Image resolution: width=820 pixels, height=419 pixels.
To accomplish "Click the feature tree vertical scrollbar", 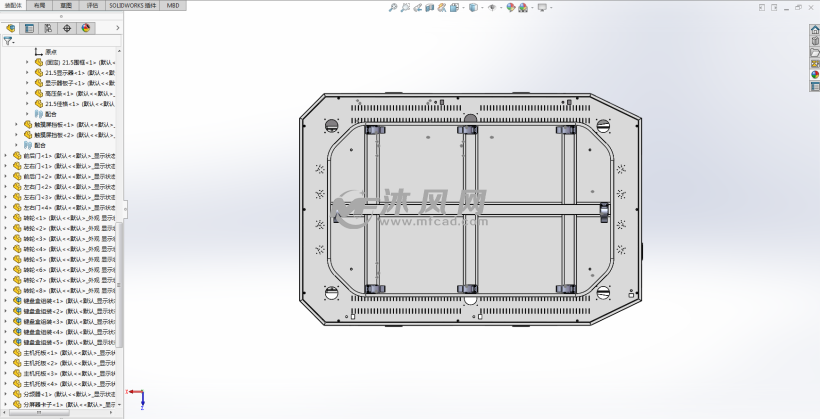I will point(119,285).
